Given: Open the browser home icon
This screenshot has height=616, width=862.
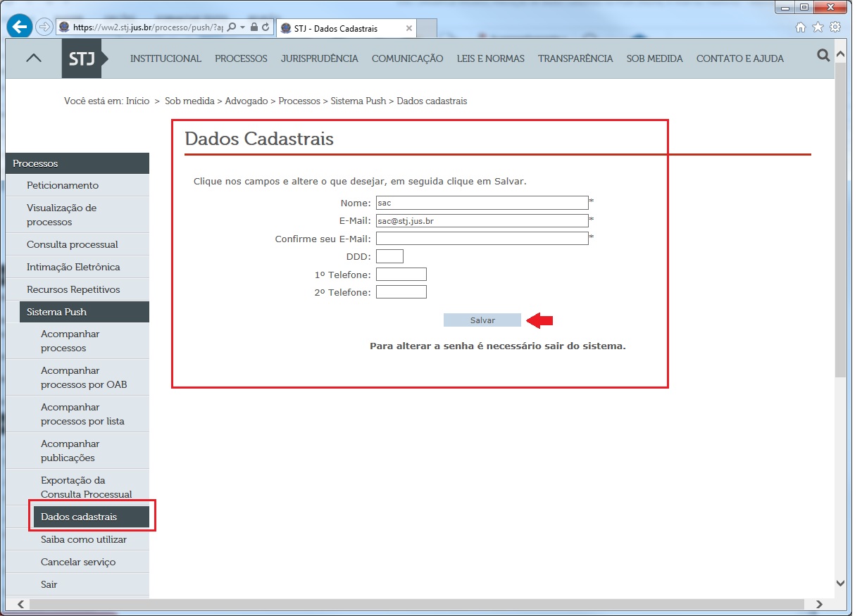Looking at the screenshot, I should (801, 27).
